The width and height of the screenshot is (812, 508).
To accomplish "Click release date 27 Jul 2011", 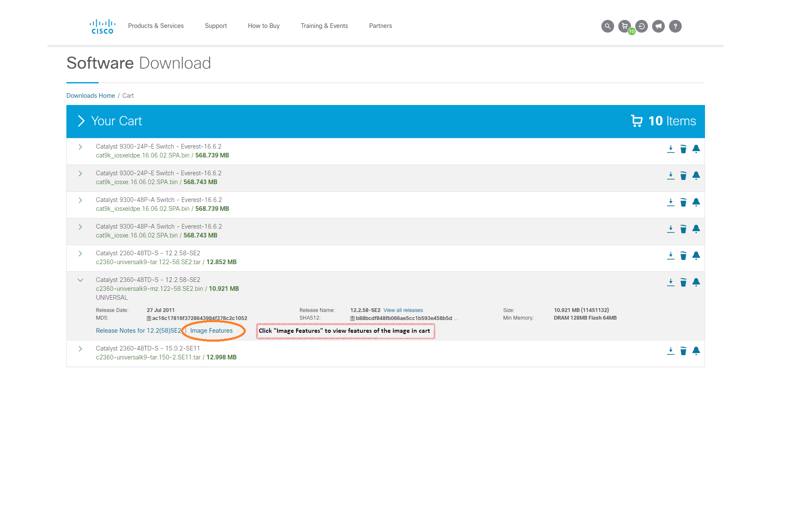I will coord(161,310).
